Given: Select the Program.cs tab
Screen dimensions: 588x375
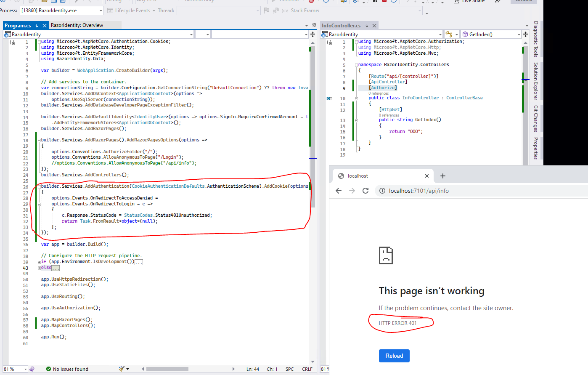Looking at the screenshot, I should pyautogui.click(x=18, y=26).
